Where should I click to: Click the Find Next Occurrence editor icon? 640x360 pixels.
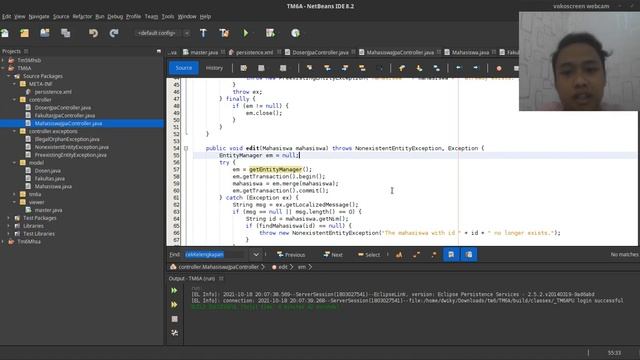tap(345, 68)
